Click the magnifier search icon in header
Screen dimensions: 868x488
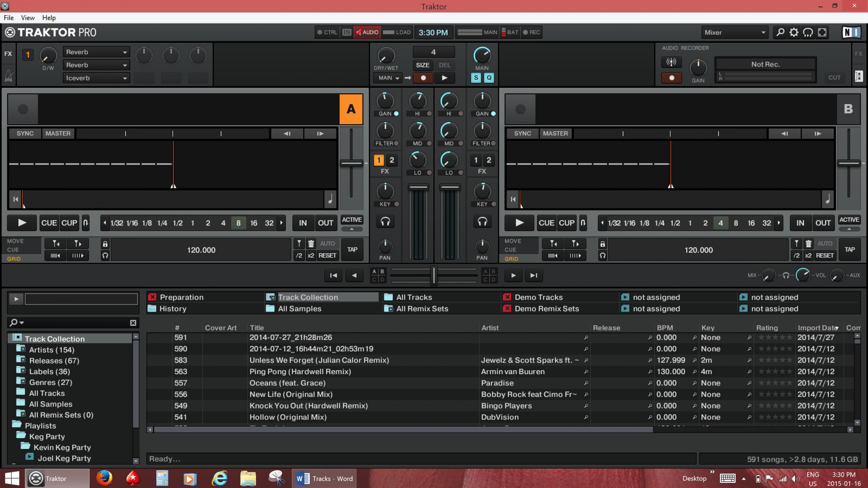click(780, 32)
